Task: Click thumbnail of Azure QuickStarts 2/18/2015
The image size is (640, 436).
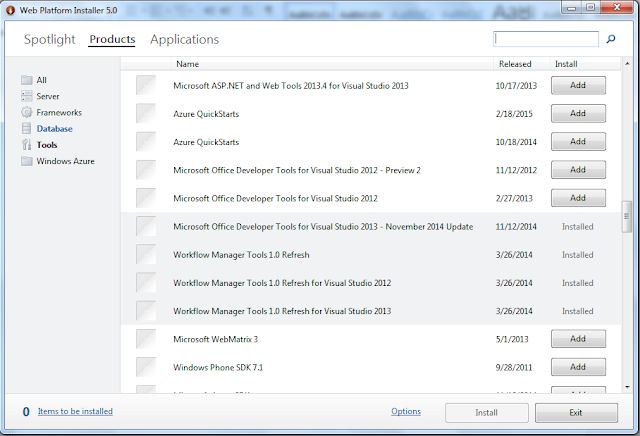Action: click(146, 113)
